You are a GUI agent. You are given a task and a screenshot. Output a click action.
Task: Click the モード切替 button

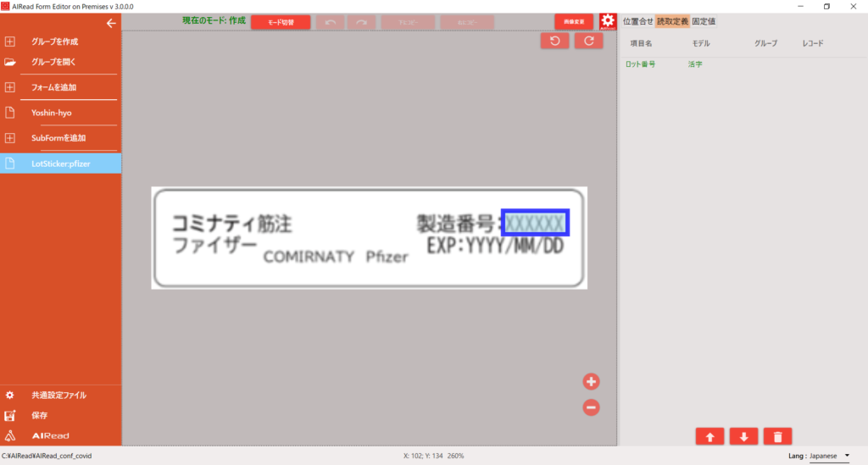click(281, 22)
